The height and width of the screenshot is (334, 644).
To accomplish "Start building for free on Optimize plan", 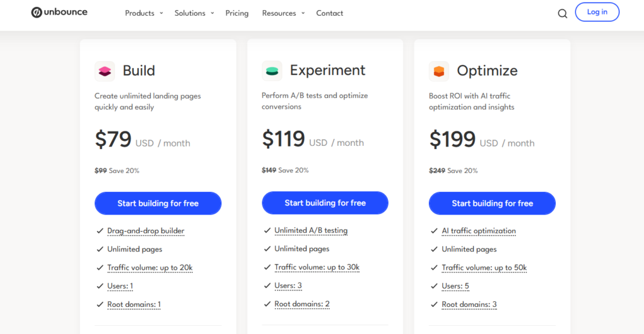I will point(492,203).
